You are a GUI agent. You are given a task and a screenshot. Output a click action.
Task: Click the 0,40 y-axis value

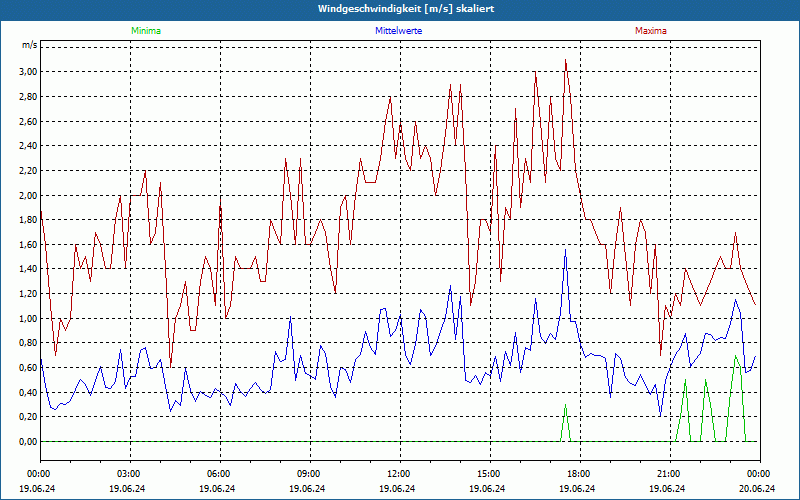[28, 392]
